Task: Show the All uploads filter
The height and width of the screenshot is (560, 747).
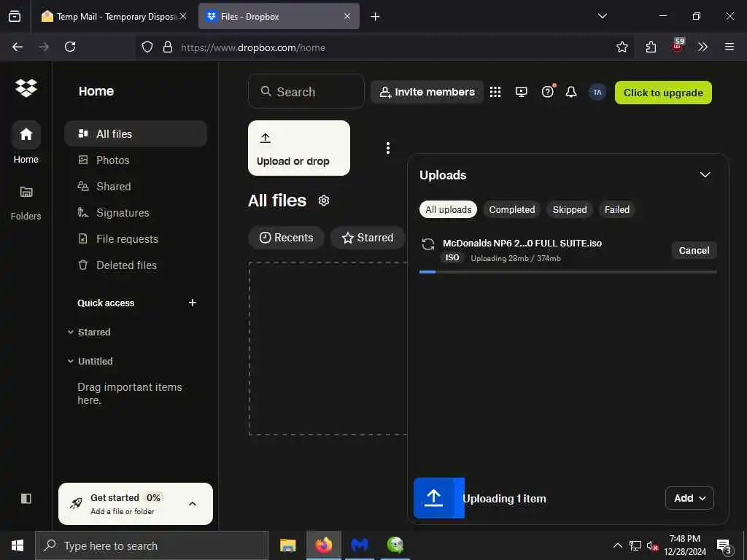Action: pos(448,209)
